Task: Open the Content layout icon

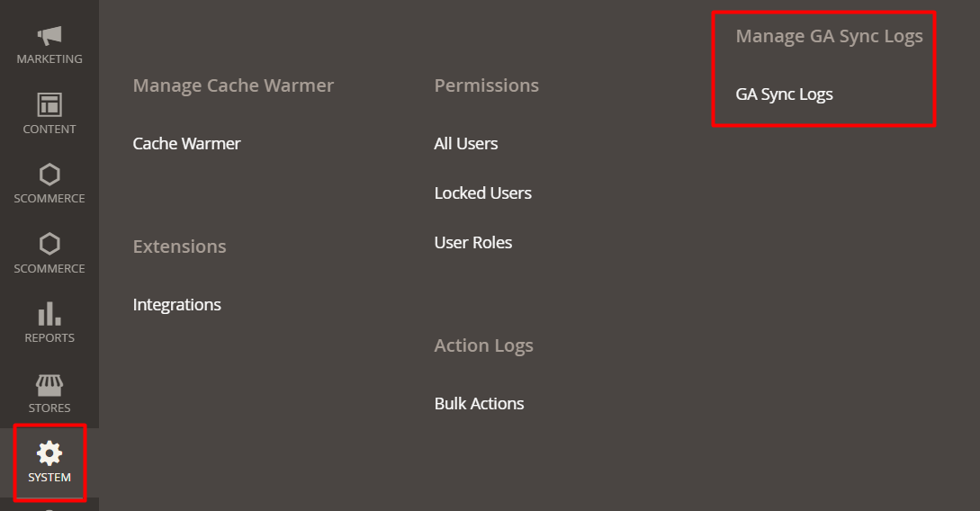Action: [x=49, y=104]
